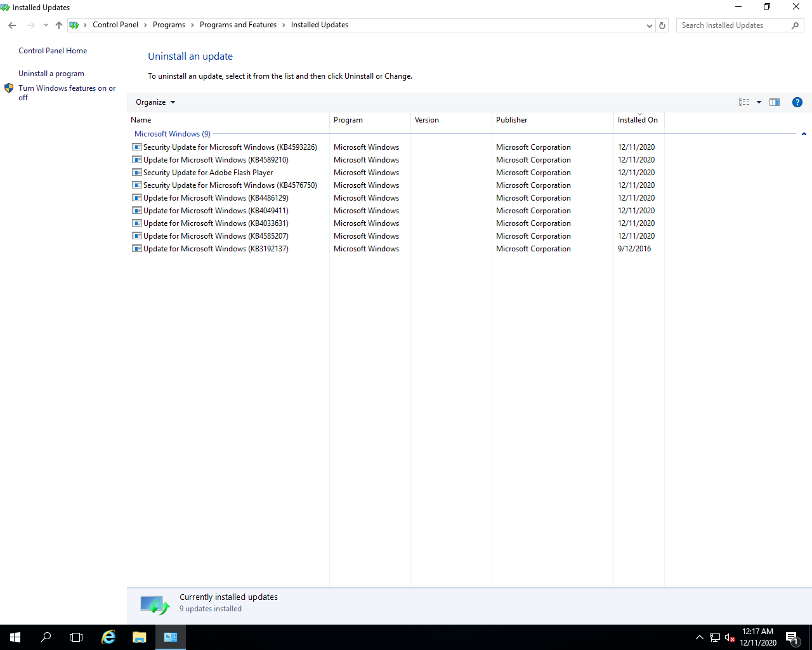Click the address bar location icon
812x650 pixels.
[x=74, y=25]
